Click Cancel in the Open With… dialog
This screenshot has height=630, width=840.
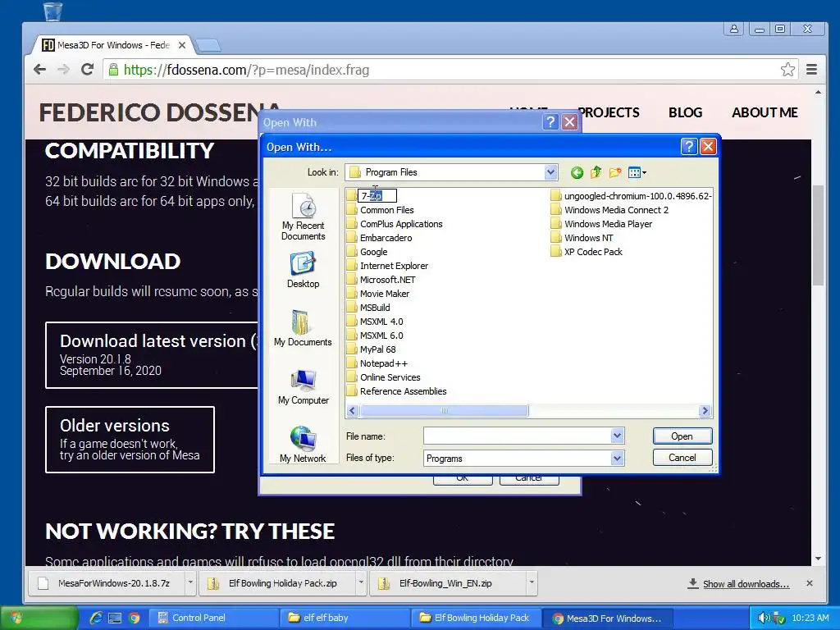click(x=682, y=458)
